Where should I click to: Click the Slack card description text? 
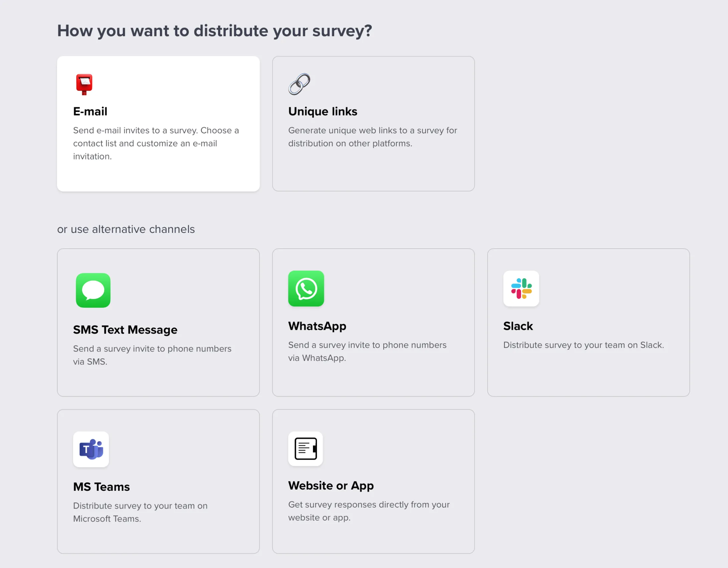(584, 345)
